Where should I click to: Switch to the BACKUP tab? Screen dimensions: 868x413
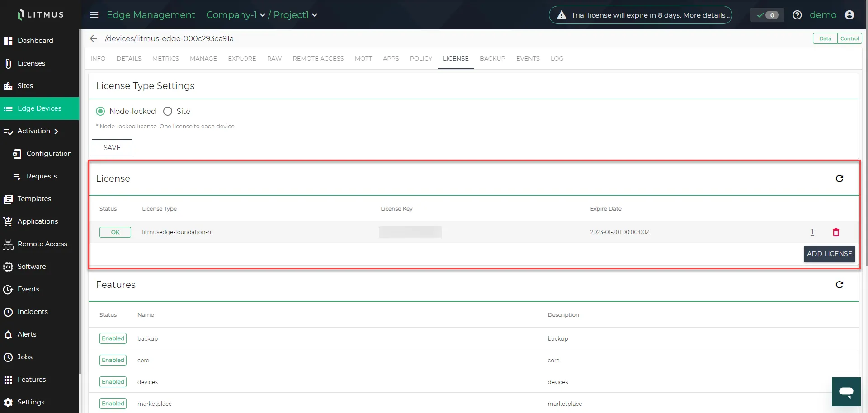[x=492, y=59]
